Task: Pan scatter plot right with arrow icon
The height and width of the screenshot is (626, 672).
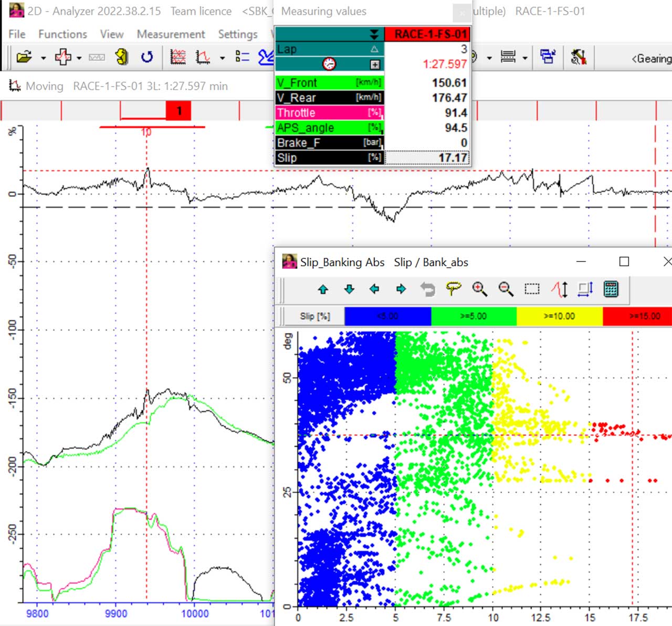Action: point(401,289)
